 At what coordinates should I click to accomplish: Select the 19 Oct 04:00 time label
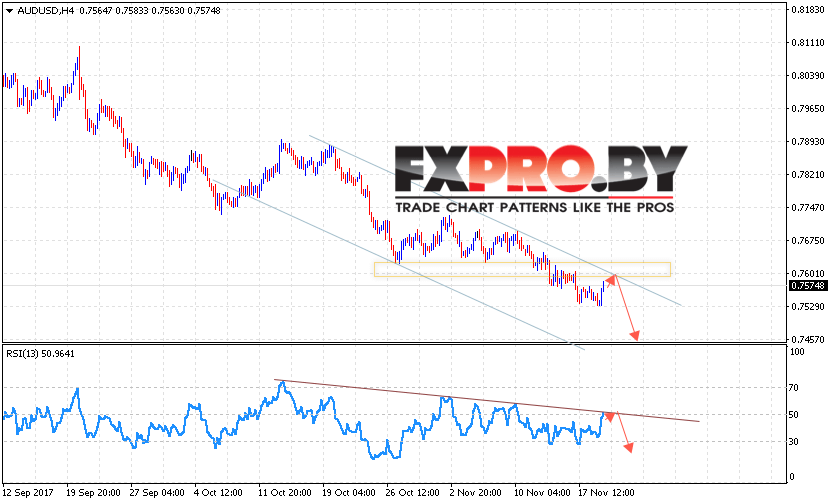[349, 492]
